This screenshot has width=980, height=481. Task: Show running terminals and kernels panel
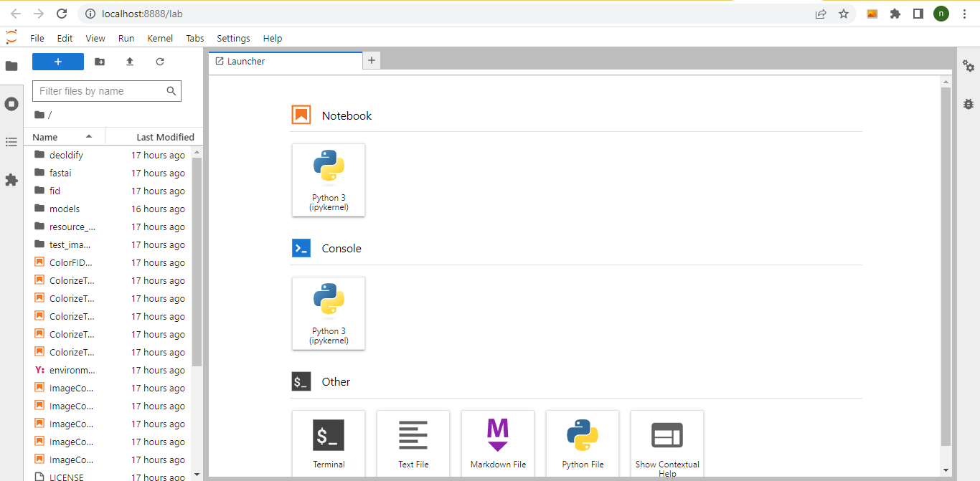pyautogui.click(x=11, y=103)
